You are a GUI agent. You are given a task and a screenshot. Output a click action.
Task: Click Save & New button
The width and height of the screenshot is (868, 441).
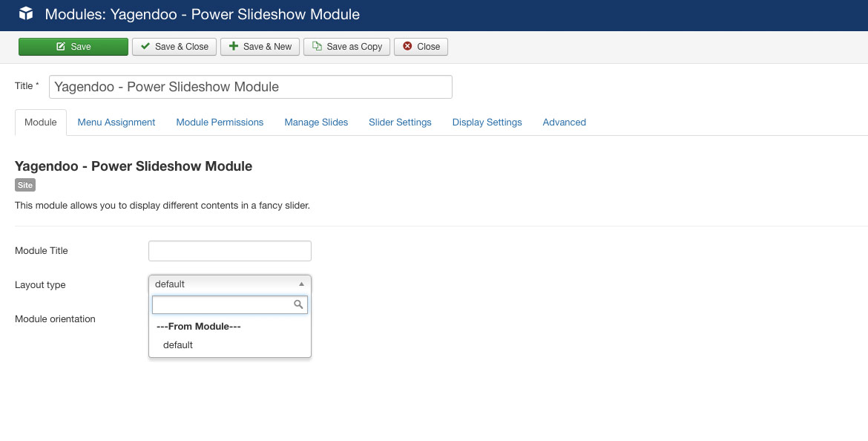point(260,47)
